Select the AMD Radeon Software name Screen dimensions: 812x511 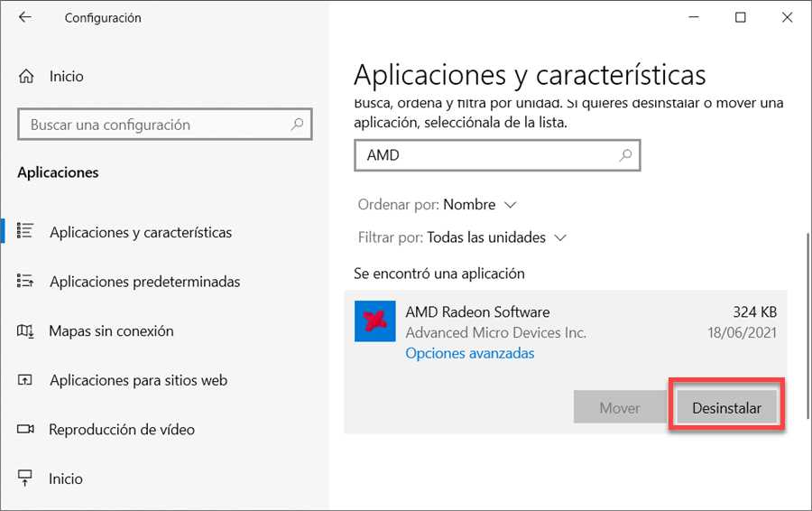point(477,312)
